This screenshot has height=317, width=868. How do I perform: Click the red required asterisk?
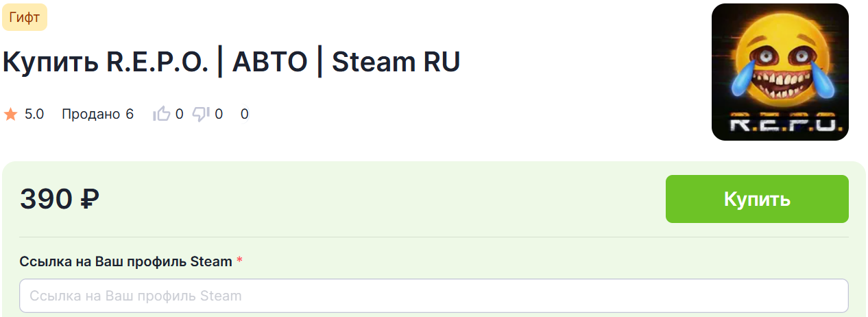point(239,260)
